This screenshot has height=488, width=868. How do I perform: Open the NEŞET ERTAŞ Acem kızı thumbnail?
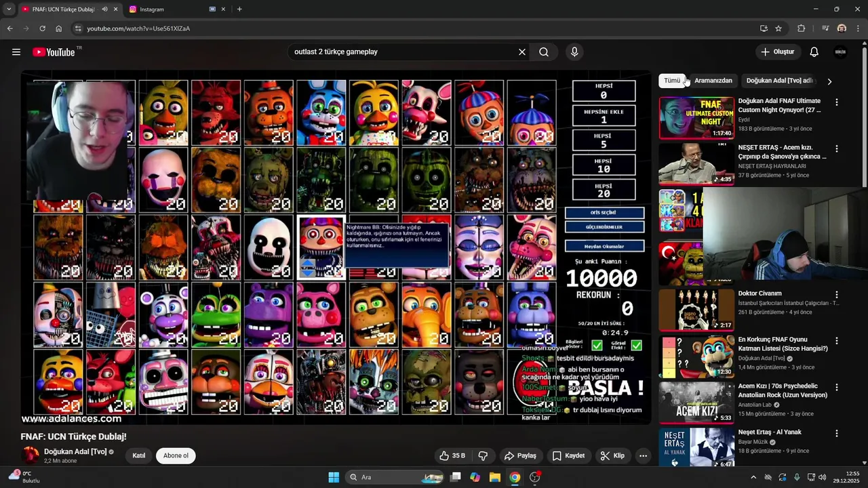(x=696, y=164)
